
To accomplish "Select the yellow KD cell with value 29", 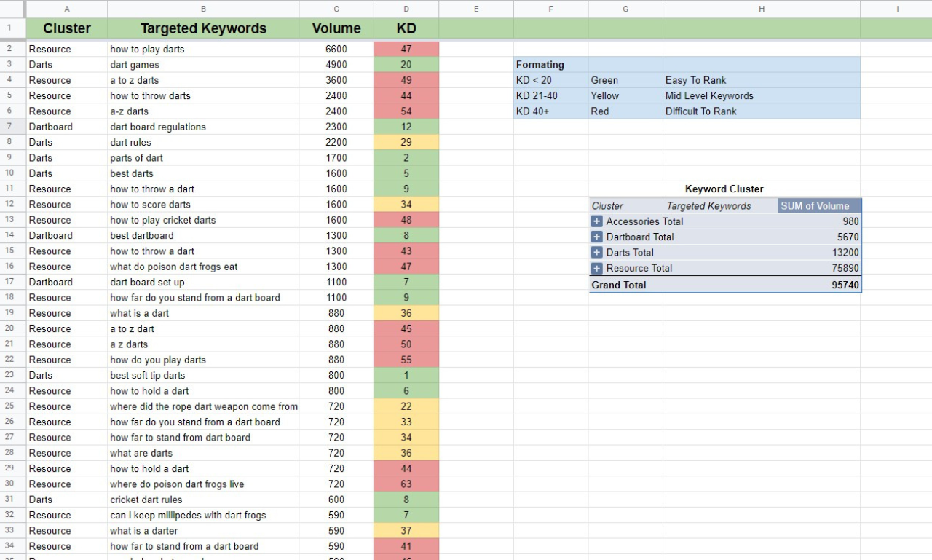I will (x=406, y=142).
